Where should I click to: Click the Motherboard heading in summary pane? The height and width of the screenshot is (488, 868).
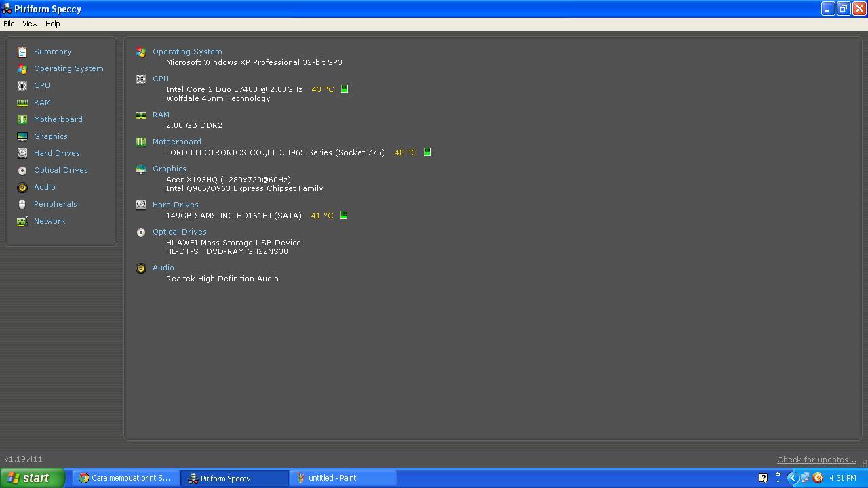pos(177,142)
